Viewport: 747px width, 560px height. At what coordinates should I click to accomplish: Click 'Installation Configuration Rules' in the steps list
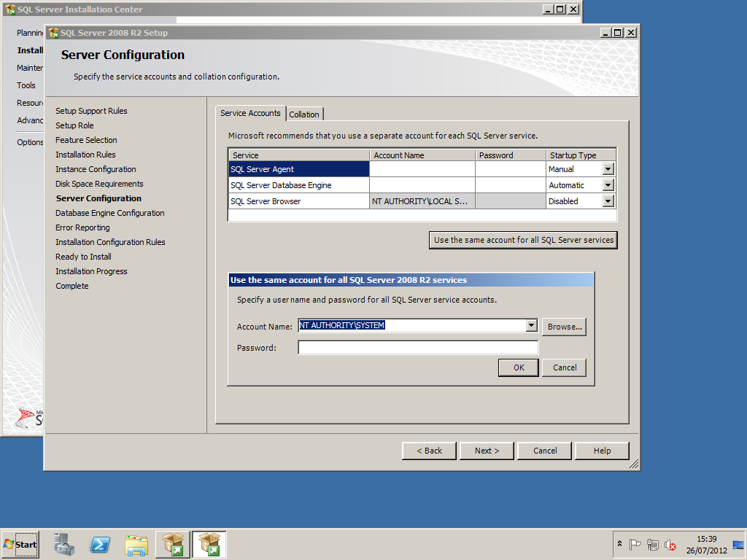tap(111, 242)
